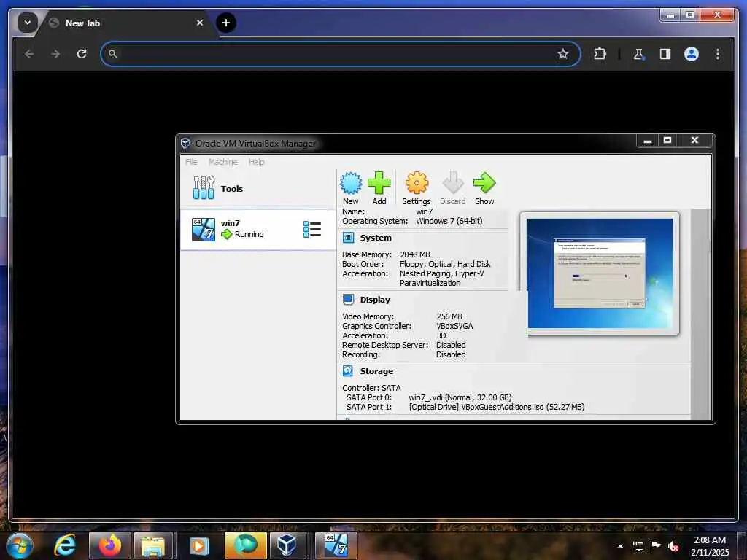Viewport: 747px width, 560px height.
Task: Click the Storage section disk icon
Action: (x=348, y=371)
